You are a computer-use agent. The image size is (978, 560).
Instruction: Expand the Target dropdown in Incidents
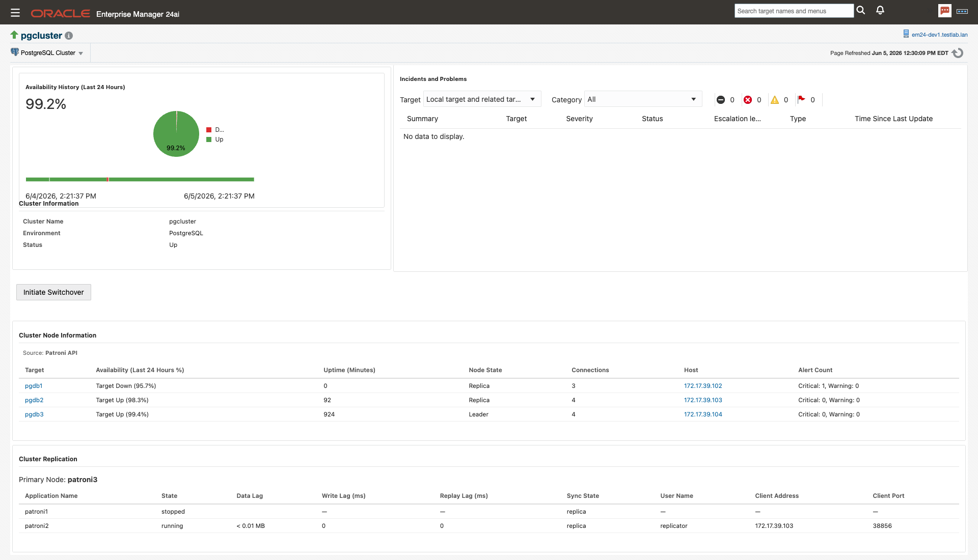482,99
